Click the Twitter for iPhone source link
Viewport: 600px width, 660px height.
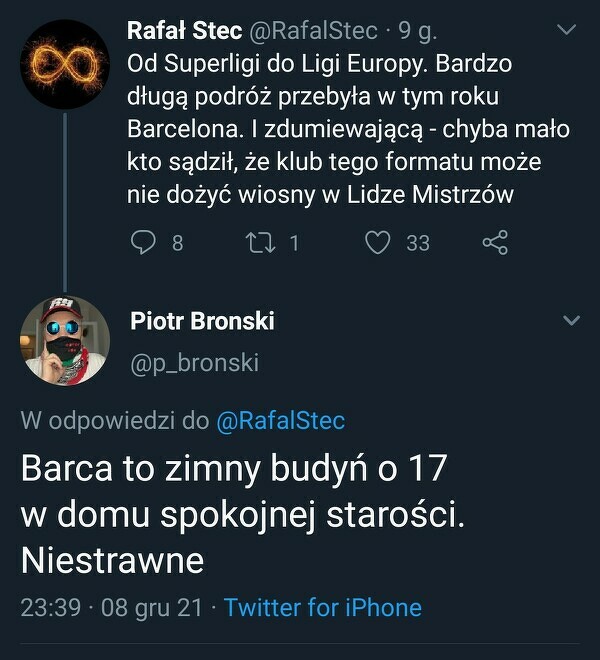[x=323, y=607]
